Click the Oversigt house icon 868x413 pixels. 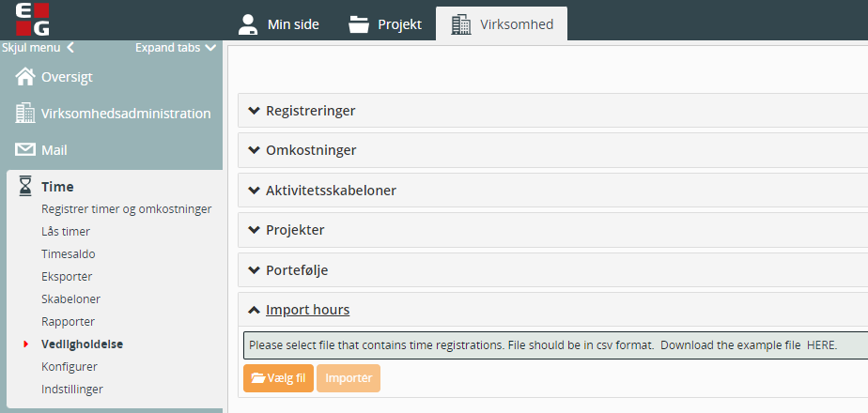tap(25, 77)
